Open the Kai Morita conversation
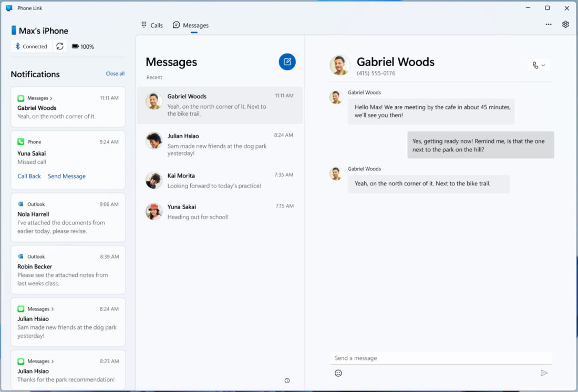Viewport: 578px width, 392px height. point(220,180)
